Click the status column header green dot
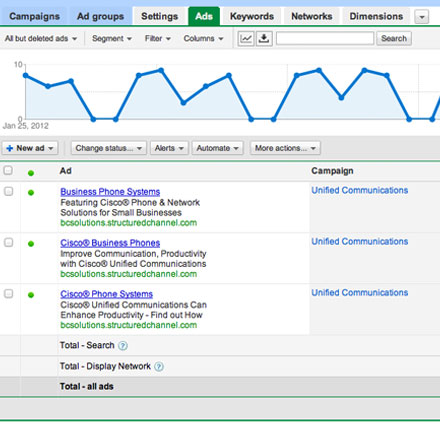The width and height of the screenshot is (440, 428). 31,173
